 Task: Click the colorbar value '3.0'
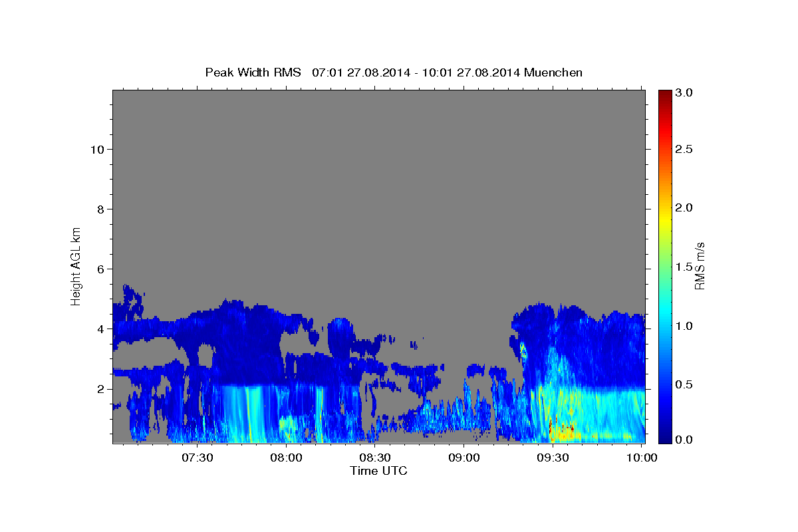(683, 93)
